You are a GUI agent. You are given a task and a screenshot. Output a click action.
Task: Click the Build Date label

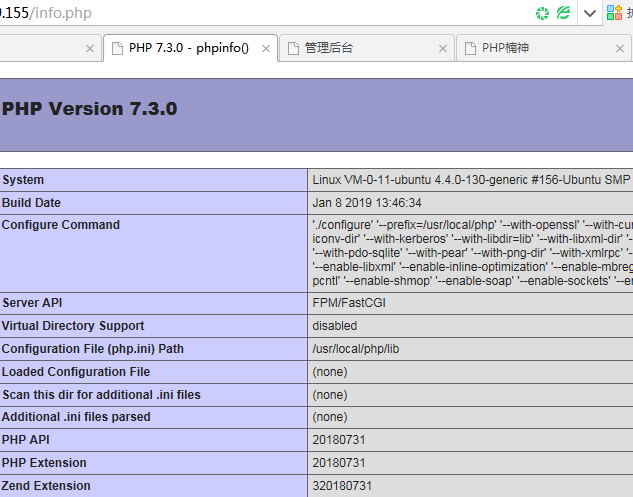(x=31, y=203)
